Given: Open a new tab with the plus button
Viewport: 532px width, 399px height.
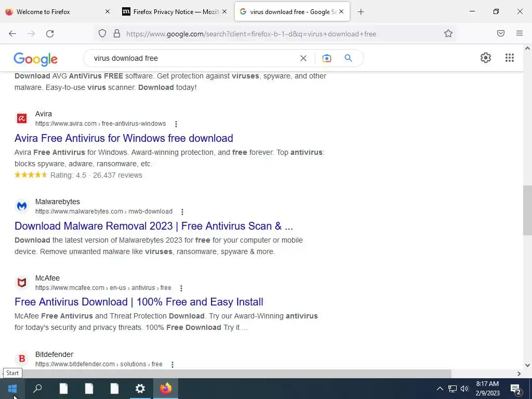Looking at the screenshot, I should (361, 12).
